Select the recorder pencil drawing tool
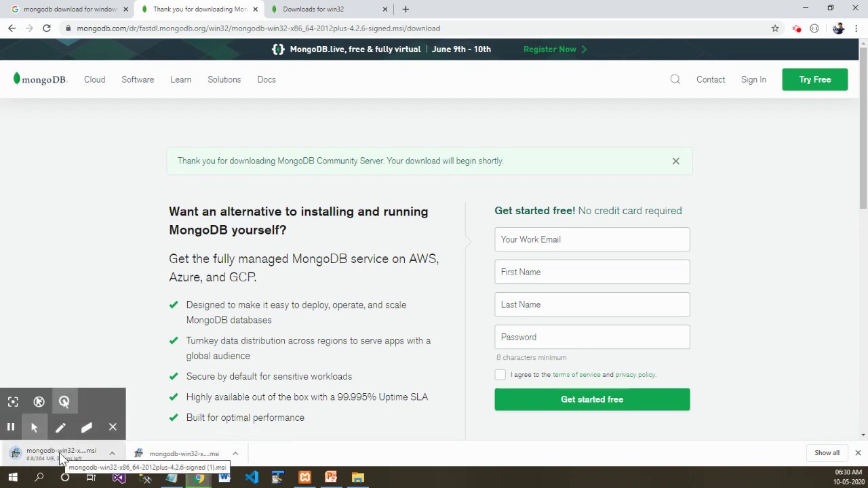This screenshot has height=488, width=868. pyautogui.click(x=60, y=427)
